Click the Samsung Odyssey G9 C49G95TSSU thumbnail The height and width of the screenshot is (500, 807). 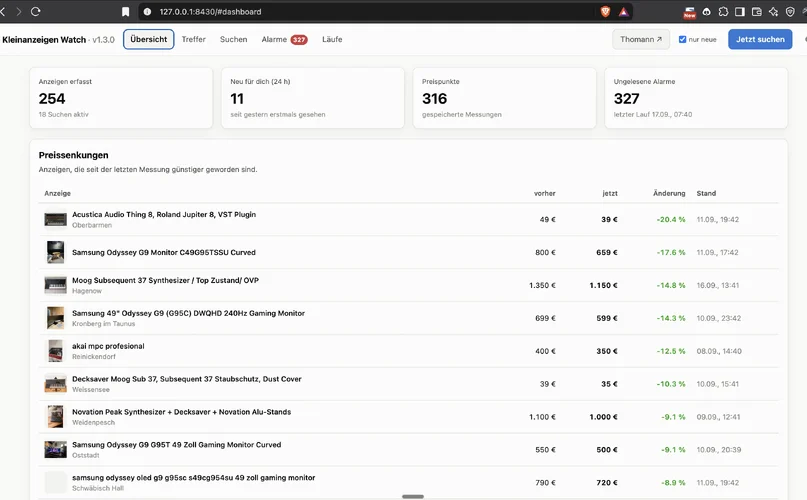click(55, 252)
